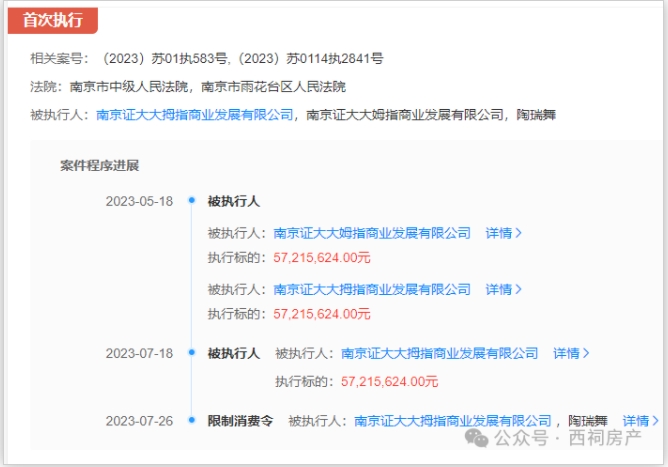Click bold 被执行人 heading at 2023-05-18

(x=233, y=201)
